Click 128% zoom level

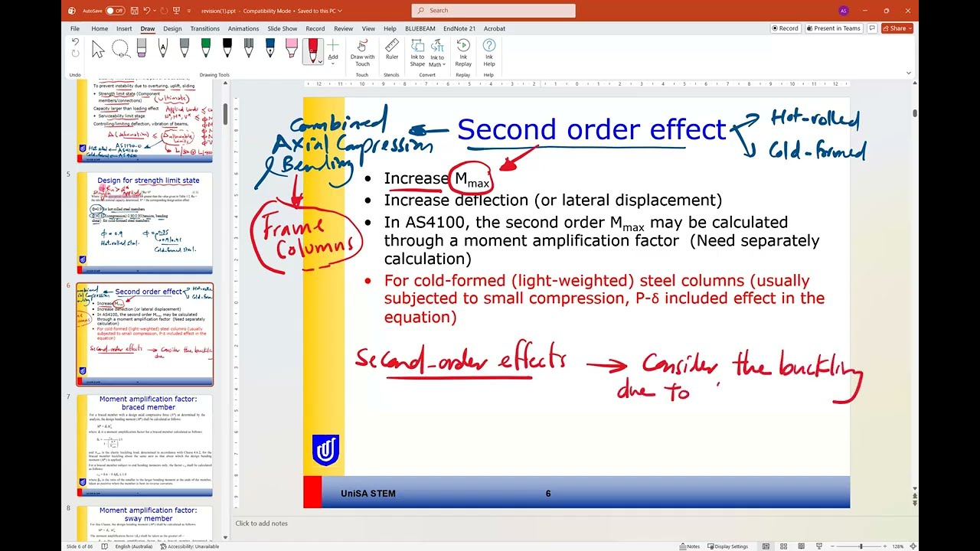[898, 546]
